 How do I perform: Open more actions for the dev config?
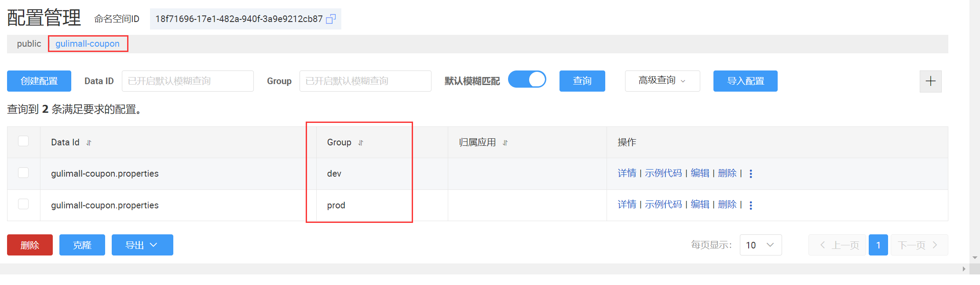click(751, 174)
